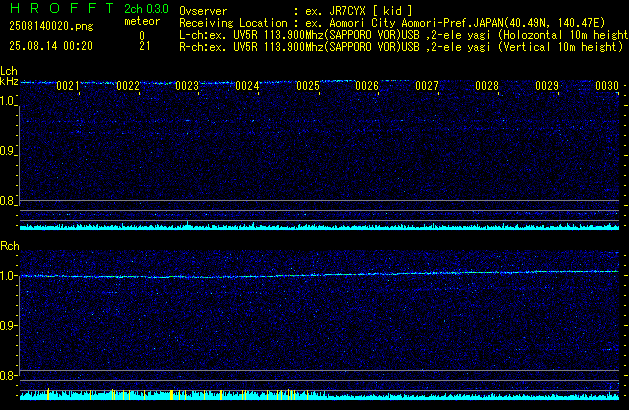This screenshot has width=629, height=410.
Task: Click the Rch axis label '1.0'
Action: [x=7, y=276]
